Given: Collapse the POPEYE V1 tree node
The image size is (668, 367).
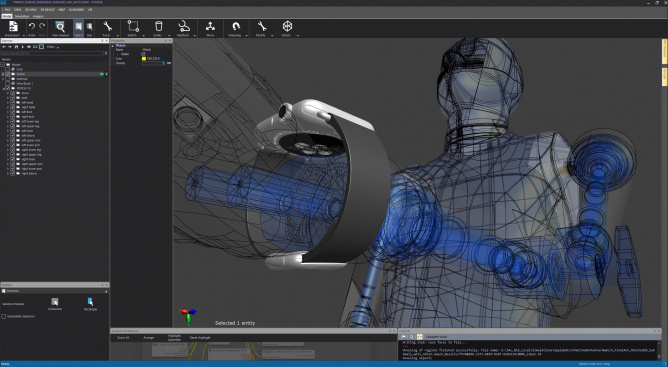Looking at the screenshot, I should click(3, 89).
